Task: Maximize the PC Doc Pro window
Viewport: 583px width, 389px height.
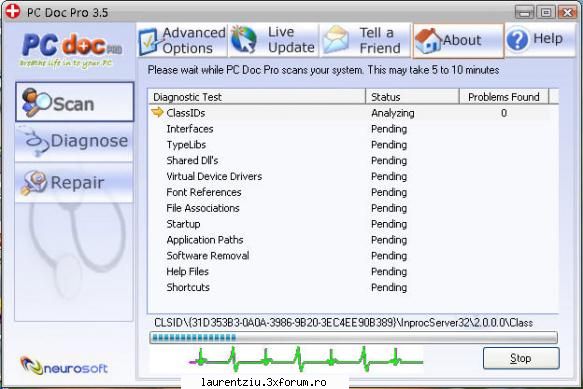Action: coord(546,12)
